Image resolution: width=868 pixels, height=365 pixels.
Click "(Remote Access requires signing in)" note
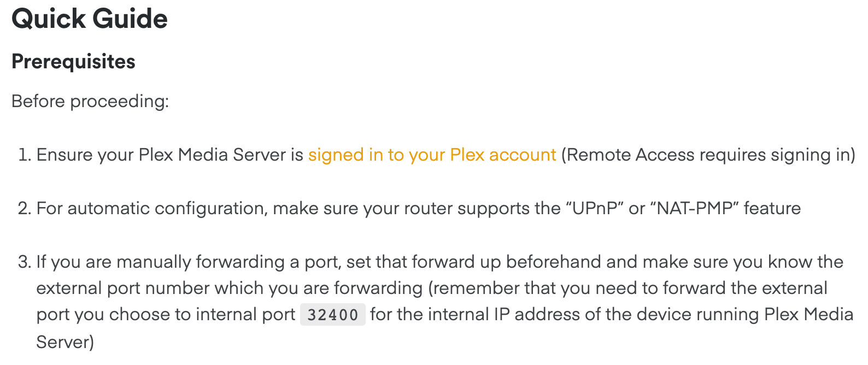(708, 155)
